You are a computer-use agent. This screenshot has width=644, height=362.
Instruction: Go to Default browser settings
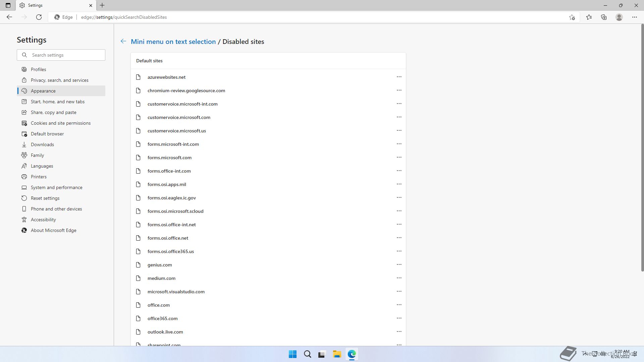[61, 134]
